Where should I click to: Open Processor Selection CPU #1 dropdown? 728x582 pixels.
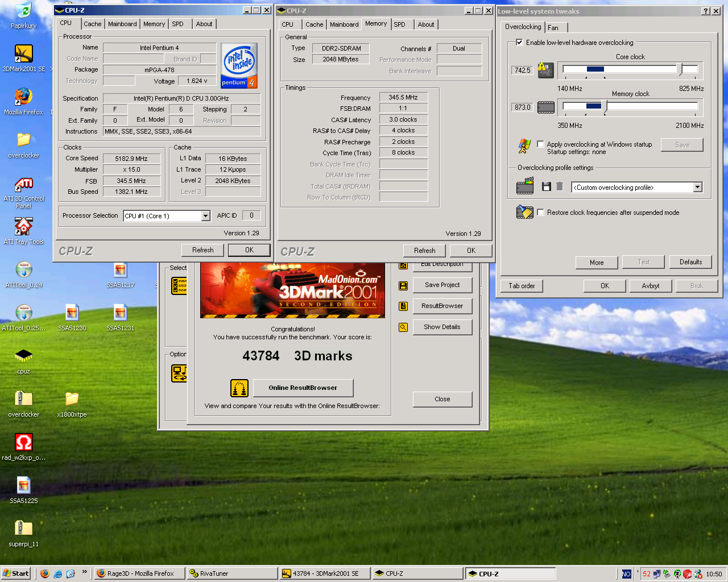206,216
